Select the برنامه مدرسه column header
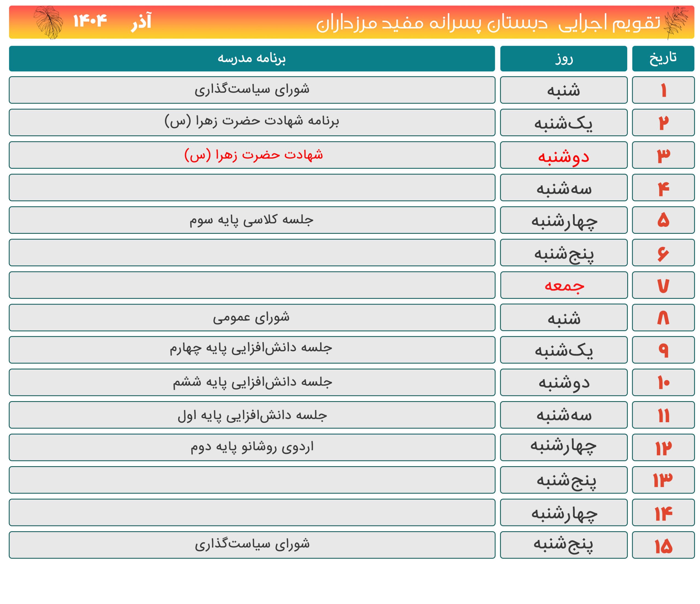Image resolution: width=700 pixels, height=604 pixels. (x=252, y=59)
